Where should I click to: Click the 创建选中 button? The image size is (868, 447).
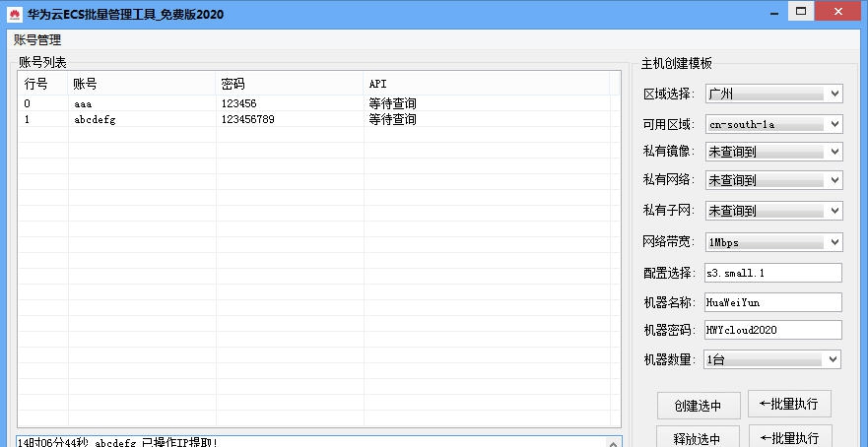(x=699, y=406)
